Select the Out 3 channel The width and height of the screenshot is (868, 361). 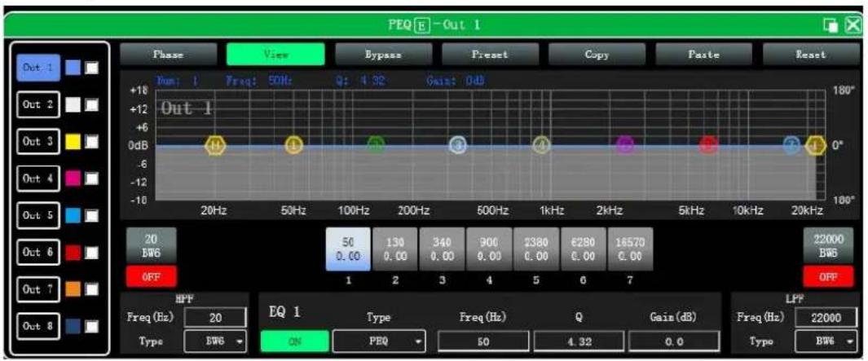coord(38,141)
